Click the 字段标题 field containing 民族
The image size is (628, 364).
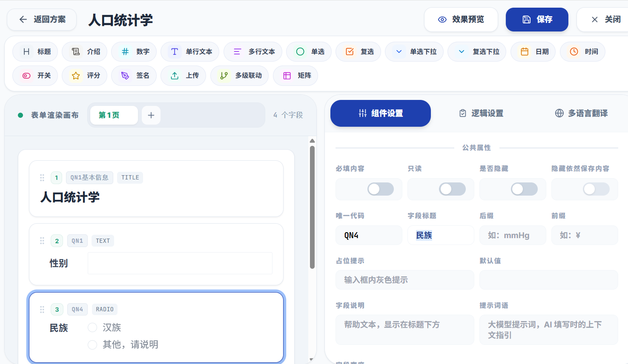point(441,235)
